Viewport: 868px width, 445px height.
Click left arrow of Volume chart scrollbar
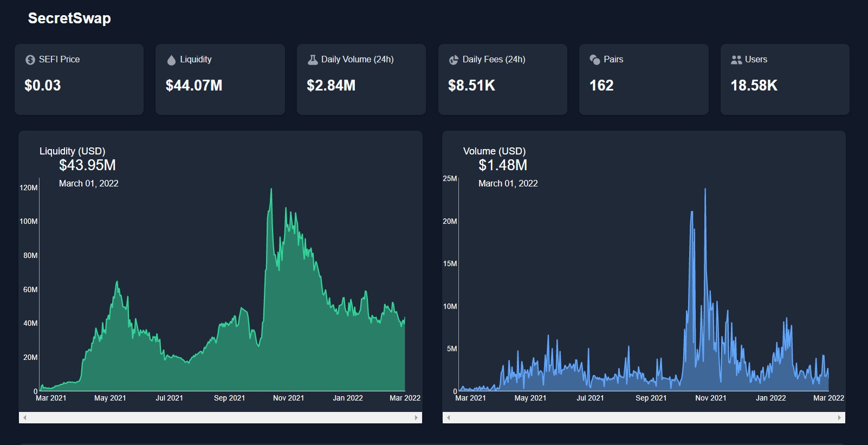(x=448, y=417)
